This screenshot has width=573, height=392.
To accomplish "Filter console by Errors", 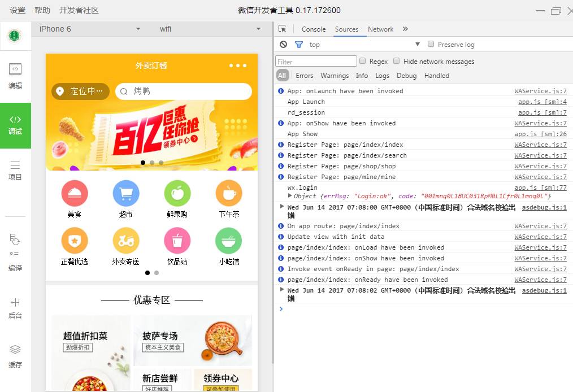I will pyautogui.click(x=305, y=76).
